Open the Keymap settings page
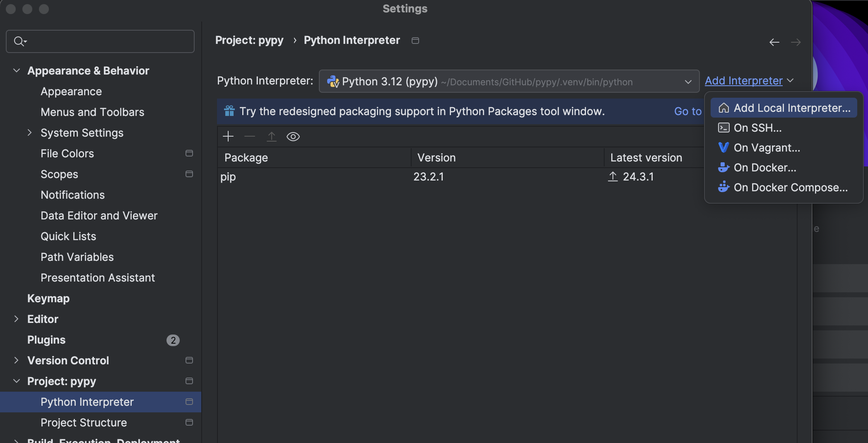The width and height of the screenshot is (868, 443). 48,299
